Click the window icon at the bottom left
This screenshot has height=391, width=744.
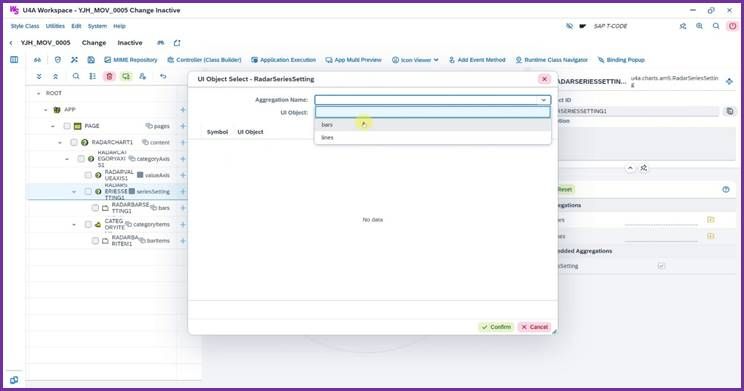click(x=14, y=380)
